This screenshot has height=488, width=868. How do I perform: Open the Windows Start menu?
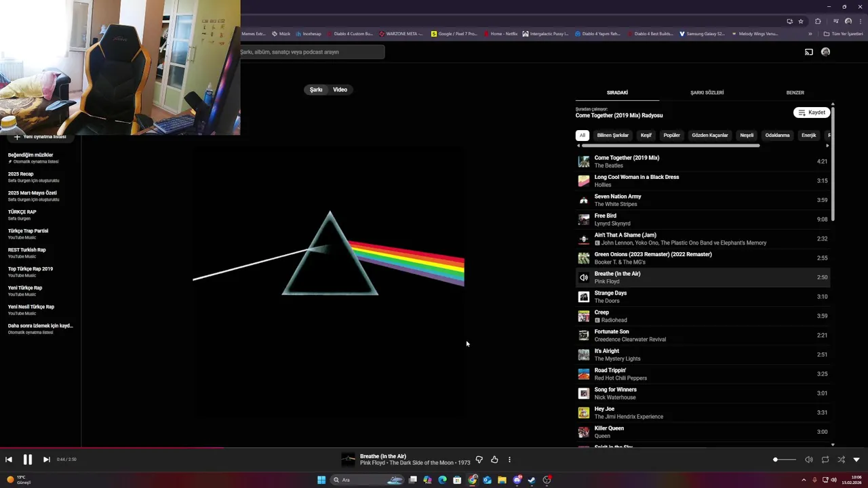[321, 480]
